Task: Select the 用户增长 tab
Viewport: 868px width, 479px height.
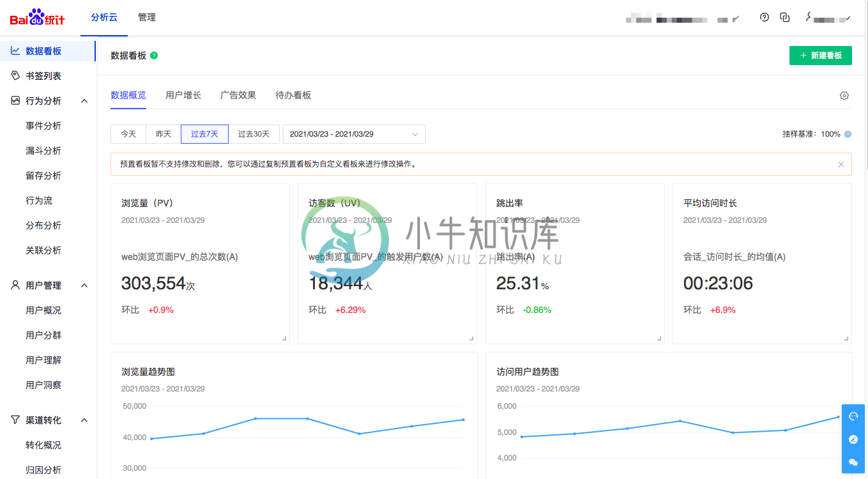Action: [183, 95]
